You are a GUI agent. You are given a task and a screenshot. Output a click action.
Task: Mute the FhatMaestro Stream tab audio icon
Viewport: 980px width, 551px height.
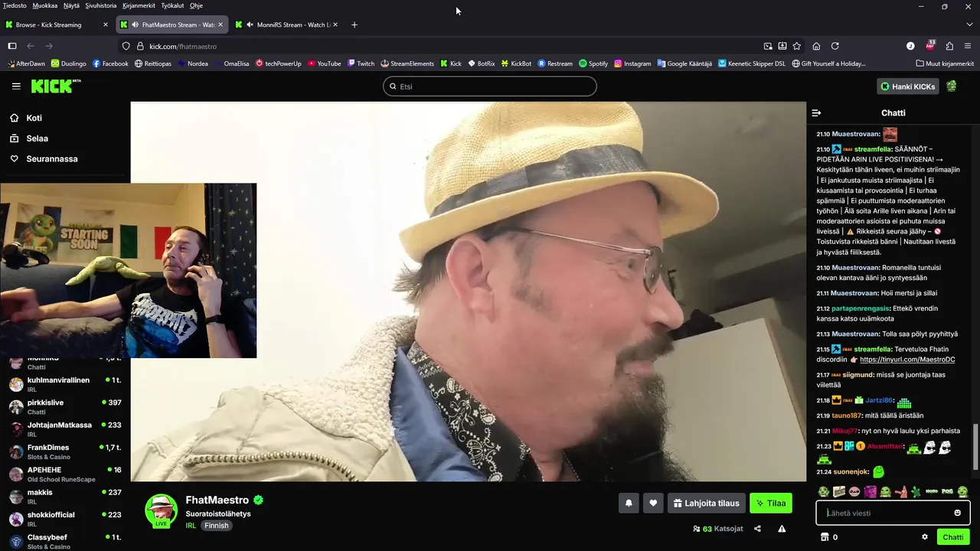pyautogui.click(x=136, y=24)
